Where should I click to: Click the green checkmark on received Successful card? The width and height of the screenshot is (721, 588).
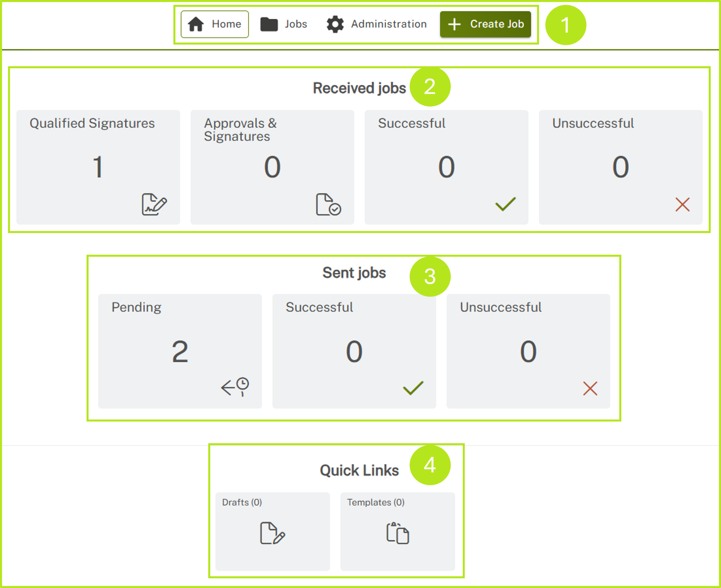pyautogui.click(x=505, y=203)
